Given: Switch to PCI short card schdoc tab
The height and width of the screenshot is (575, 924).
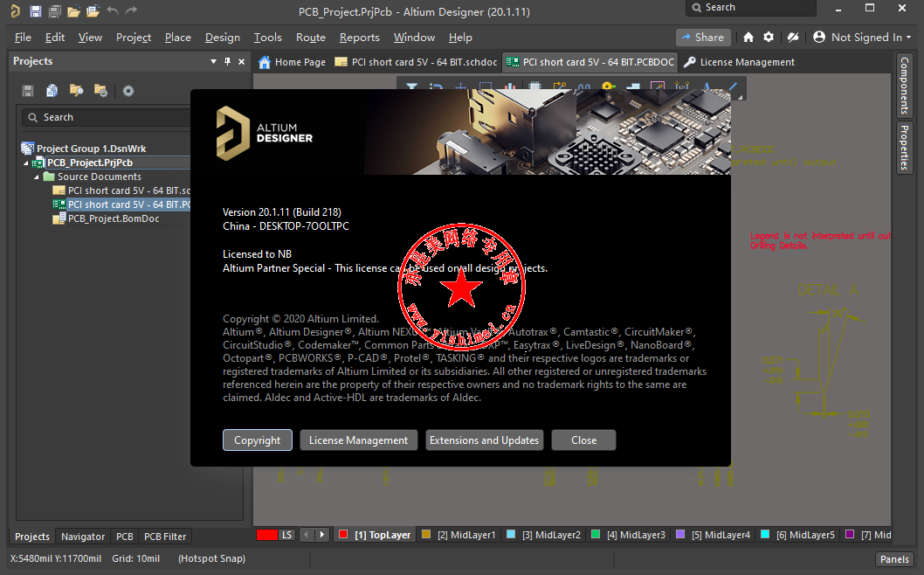Looking at the screenshot, I should point(416,62).
